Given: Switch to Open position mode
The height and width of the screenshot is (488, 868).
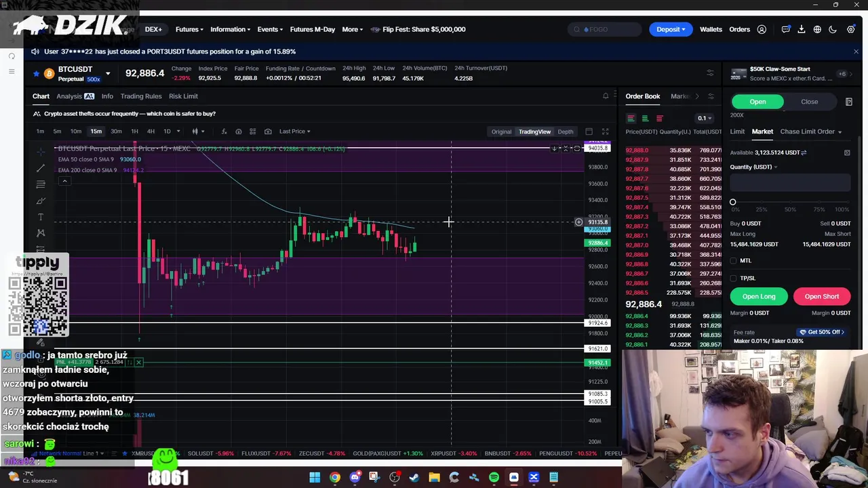Looking at the screenshot, I should (757, 102).
